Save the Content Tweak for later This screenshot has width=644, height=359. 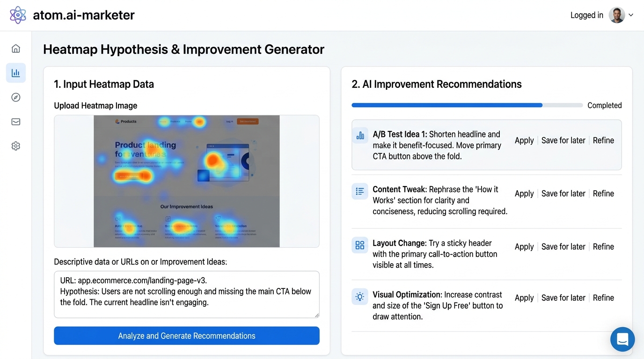[563, 194]
